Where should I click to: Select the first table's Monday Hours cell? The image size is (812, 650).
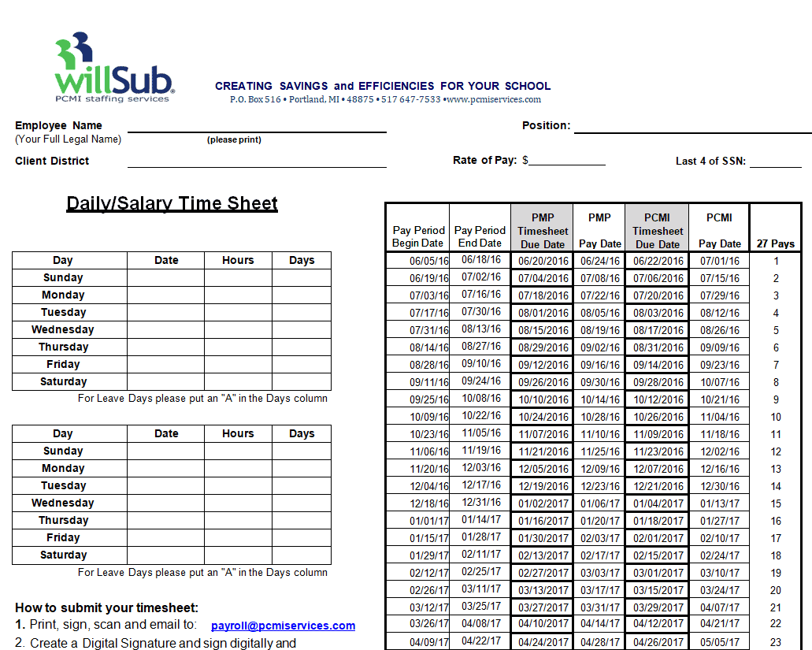(238, 295)
